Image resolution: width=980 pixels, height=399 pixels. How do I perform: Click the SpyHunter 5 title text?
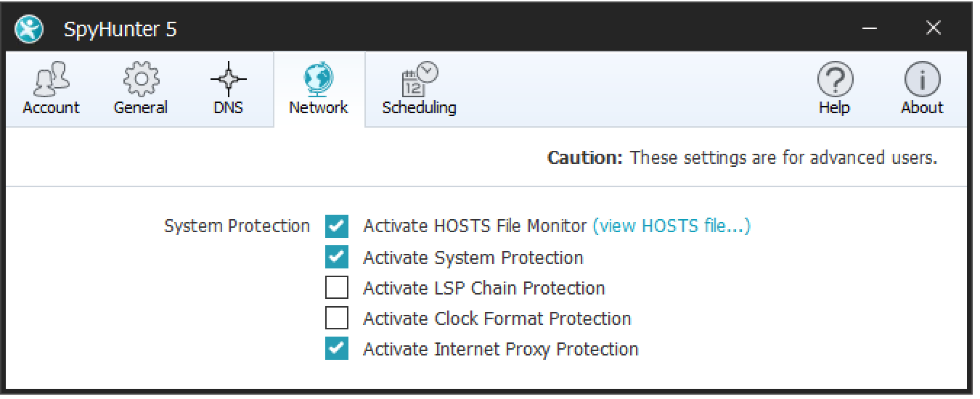(x=121, y=30)
